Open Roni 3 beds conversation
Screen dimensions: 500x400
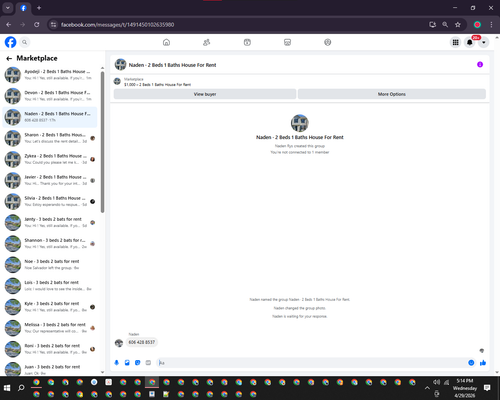[x=50, y=349]
